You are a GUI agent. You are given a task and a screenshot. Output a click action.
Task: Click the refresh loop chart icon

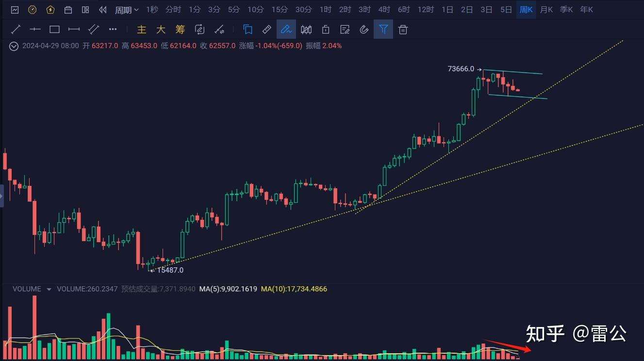[x=199, y=30]
